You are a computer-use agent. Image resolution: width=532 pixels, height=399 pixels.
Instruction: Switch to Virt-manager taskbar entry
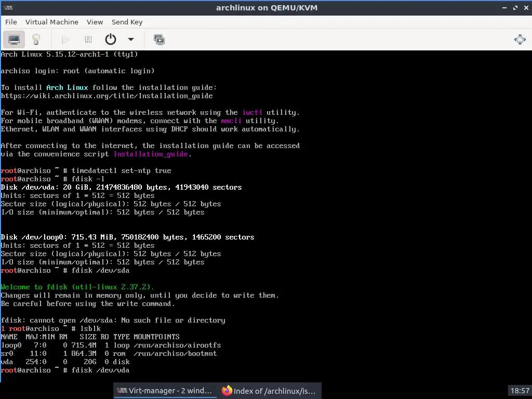pos(165,391)
